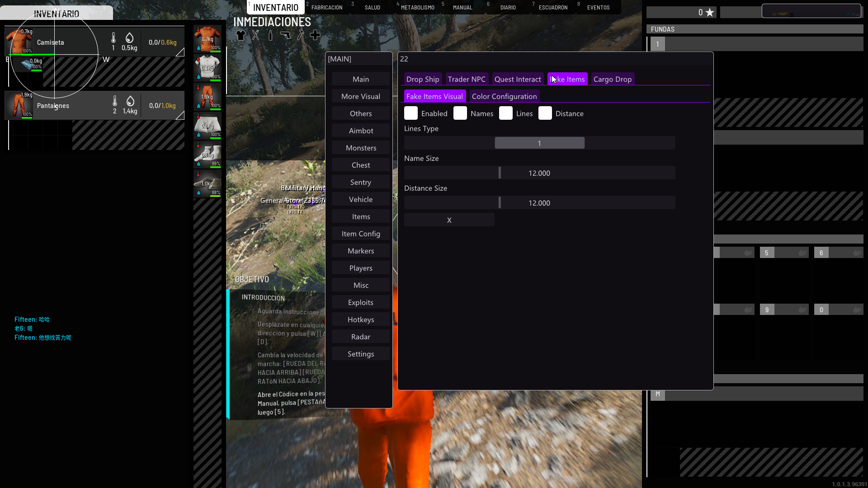This screenshot has height=488, width=868.
Task: Enable the Distance checkbox
Action: [x=545, y=113]
